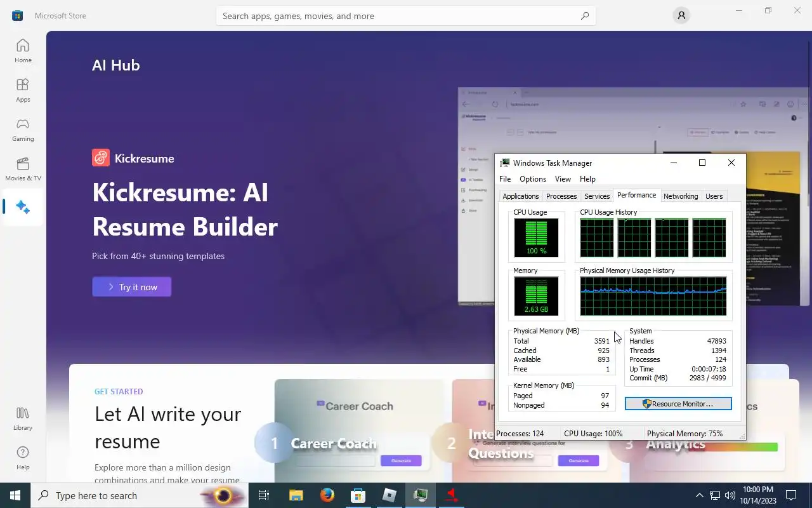812x508 pixels.
Task: Open the notification center icon
Action: click(791, 495)
